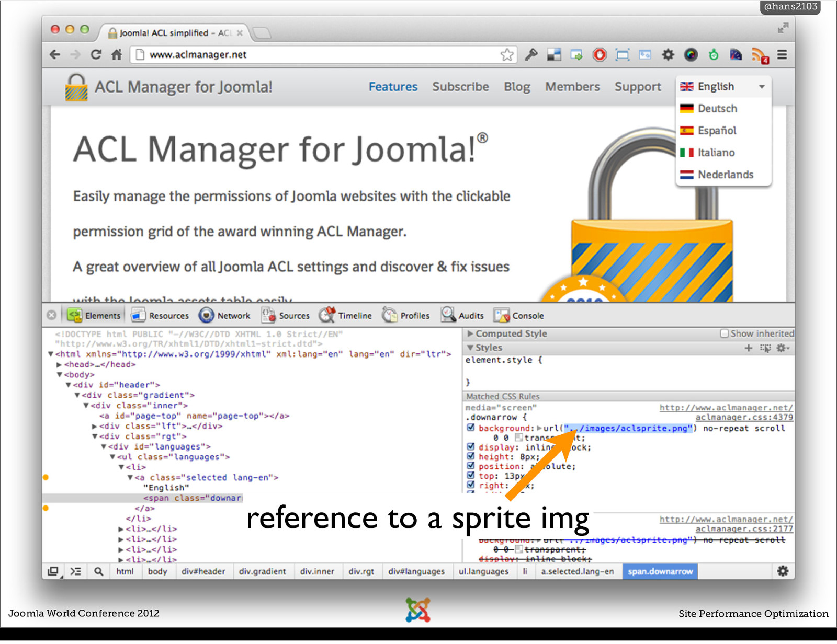
Task: Click the color wheel extension icon
Action: (691, 54)
